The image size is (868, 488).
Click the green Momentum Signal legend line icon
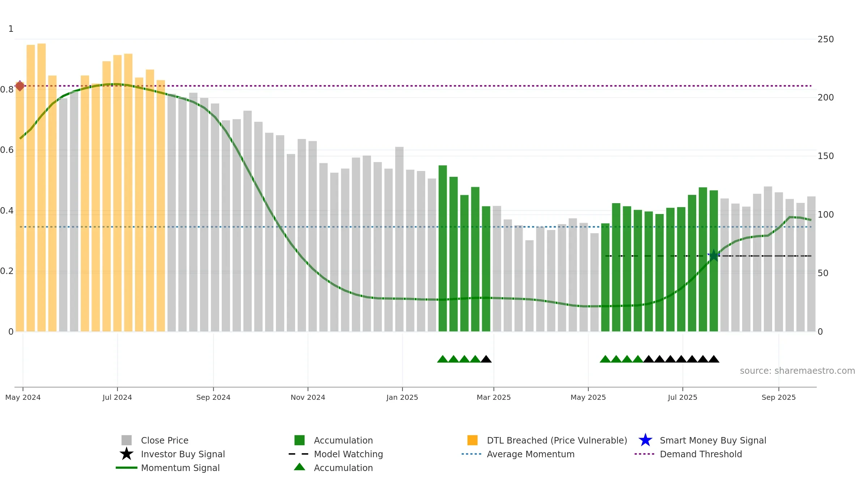click(127, 468)
